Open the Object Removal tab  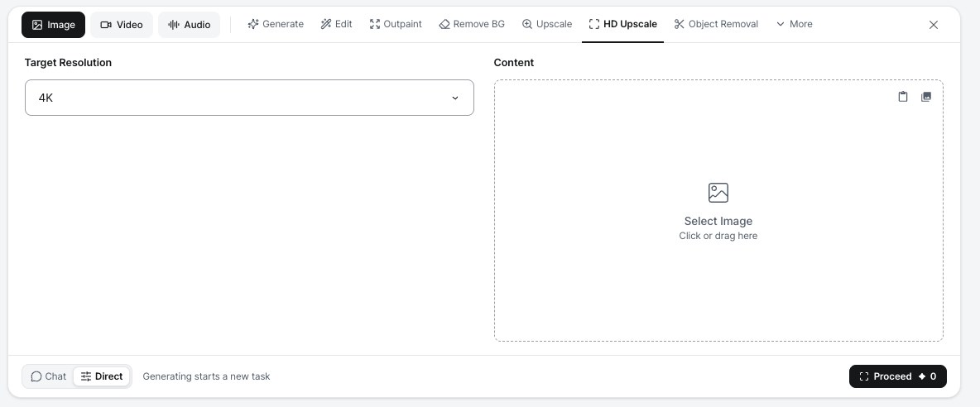[716, 24]
